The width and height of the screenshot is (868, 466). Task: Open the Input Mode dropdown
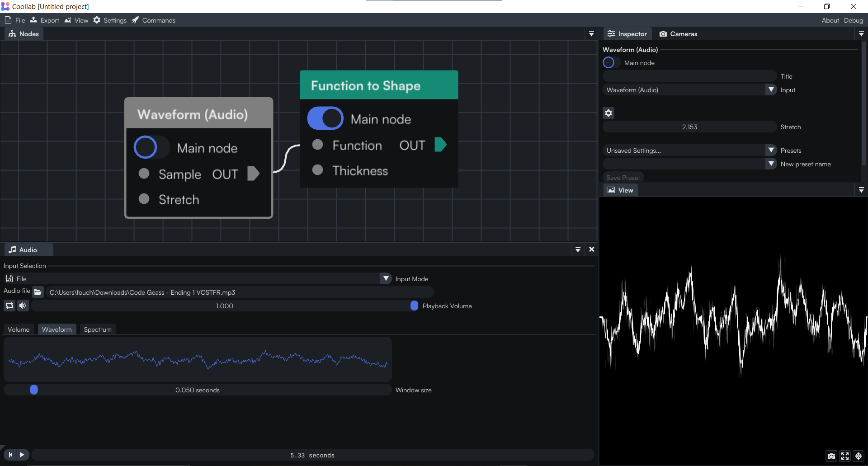[x=198, y=279]
